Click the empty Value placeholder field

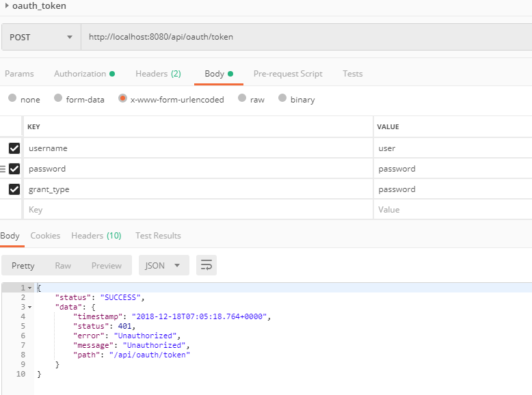pyautogui.click(x=453, y=210)
